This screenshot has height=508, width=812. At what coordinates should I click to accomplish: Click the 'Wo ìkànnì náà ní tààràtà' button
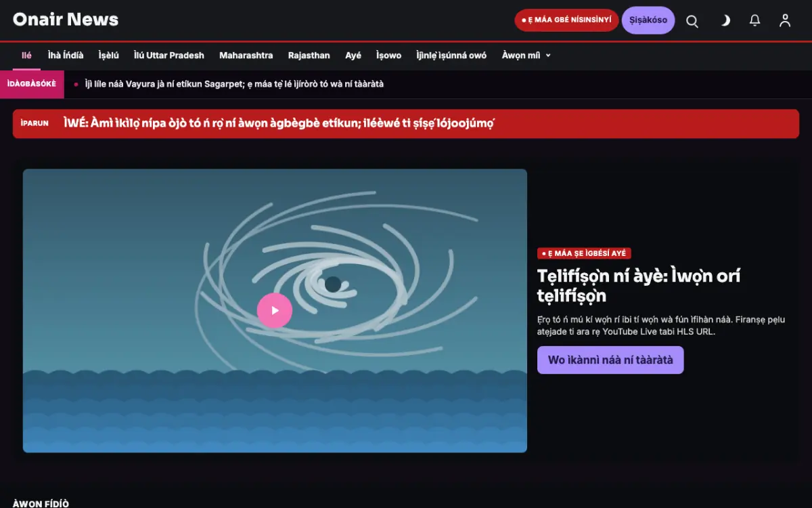[610, 360]
